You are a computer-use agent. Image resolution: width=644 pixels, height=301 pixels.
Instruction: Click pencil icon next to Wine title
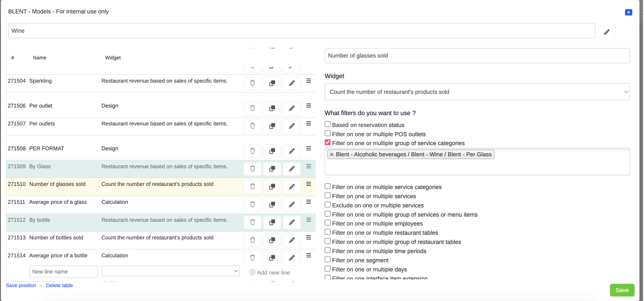pos(606,32)
